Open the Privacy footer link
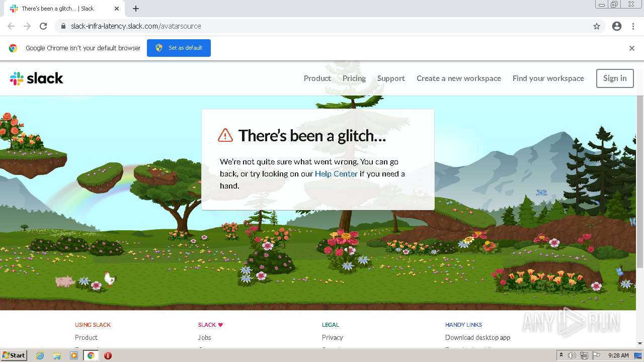 click(332, 337)
